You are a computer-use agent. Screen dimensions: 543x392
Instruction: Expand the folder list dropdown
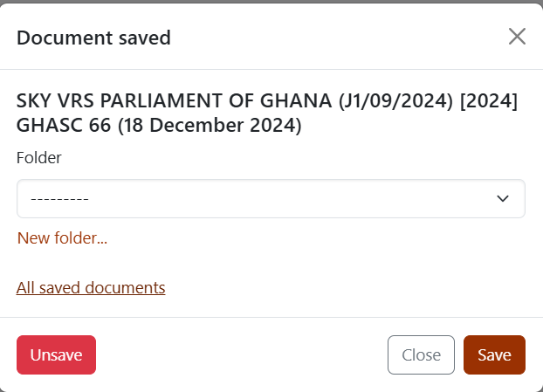271,198
